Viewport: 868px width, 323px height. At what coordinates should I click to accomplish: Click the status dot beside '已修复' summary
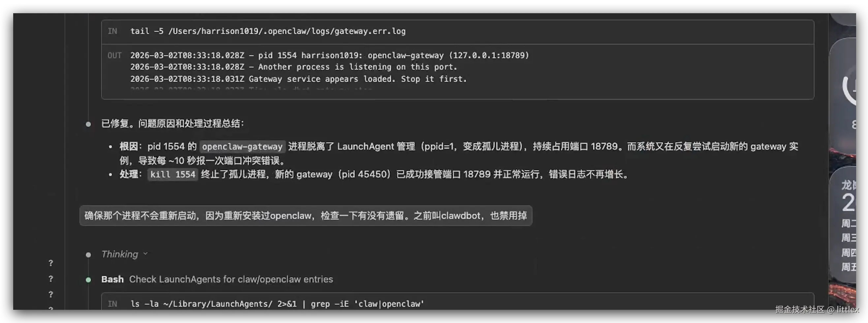(88, 124)
